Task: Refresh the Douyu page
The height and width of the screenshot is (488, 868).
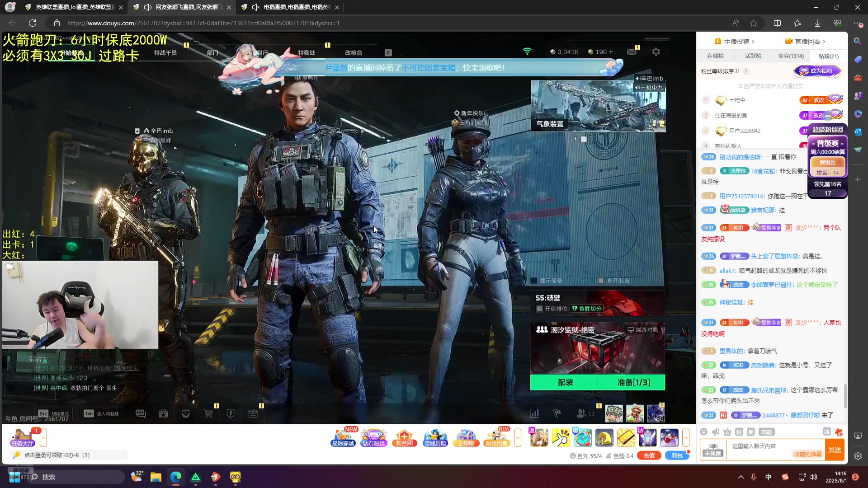Action: [x=33, y=23]
